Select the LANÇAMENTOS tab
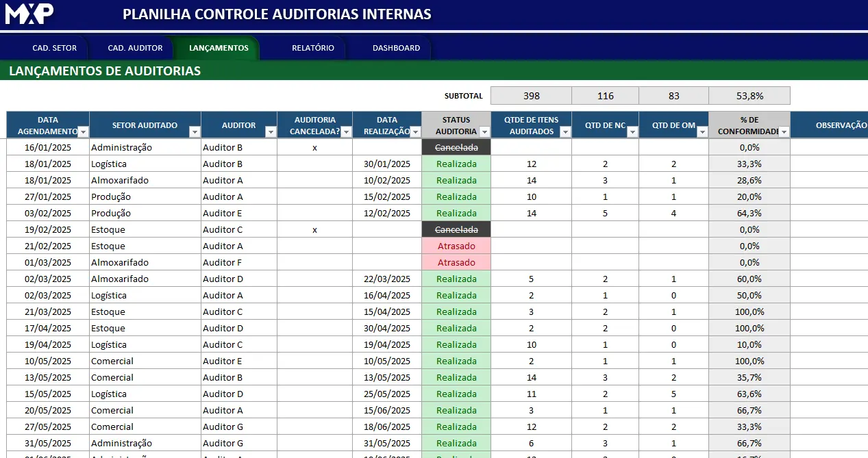 click(x=219, y=48)
